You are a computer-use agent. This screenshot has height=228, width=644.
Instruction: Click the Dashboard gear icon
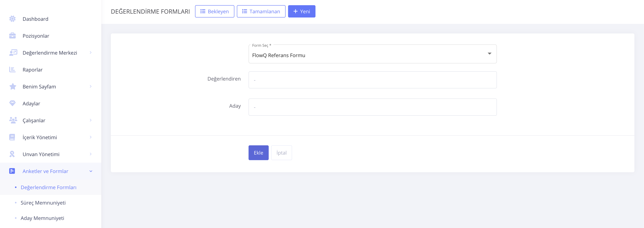tap(12, 19)
